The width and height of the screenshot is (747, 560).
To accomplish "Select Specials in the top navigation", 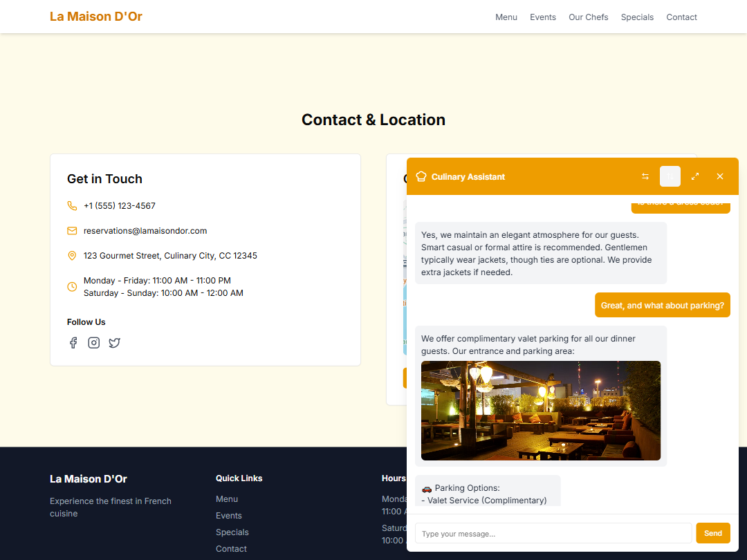I will tap(637, 17).
